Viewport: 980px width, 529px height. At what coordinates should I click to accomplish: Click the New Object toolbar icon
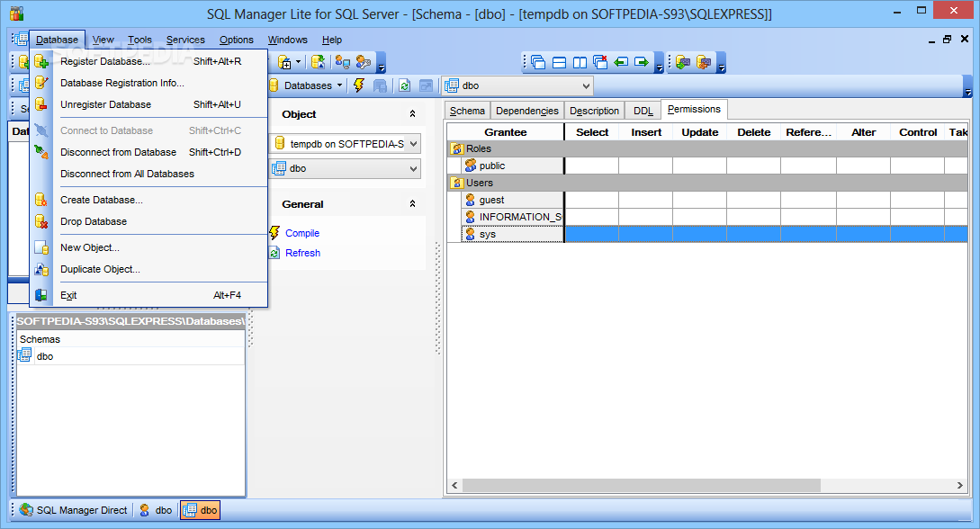click(x=284, y=62)
